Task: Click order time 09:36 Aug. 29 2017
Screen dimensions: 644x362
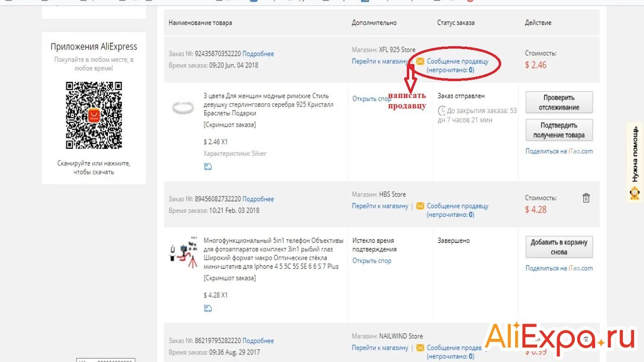Action: 235,353
